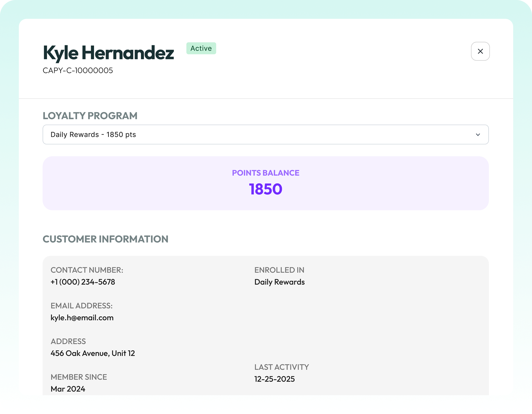
Task: Click the Last Activity label
Action: (x=281, y=367)
